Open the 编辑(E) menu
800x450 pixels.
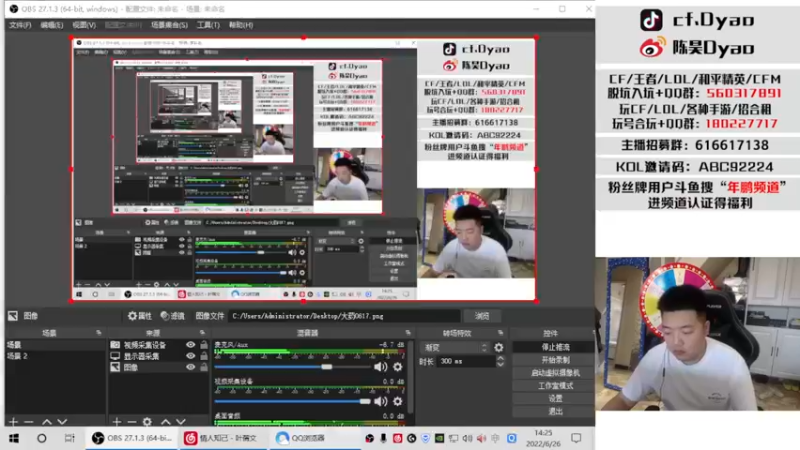click(52, 25)
